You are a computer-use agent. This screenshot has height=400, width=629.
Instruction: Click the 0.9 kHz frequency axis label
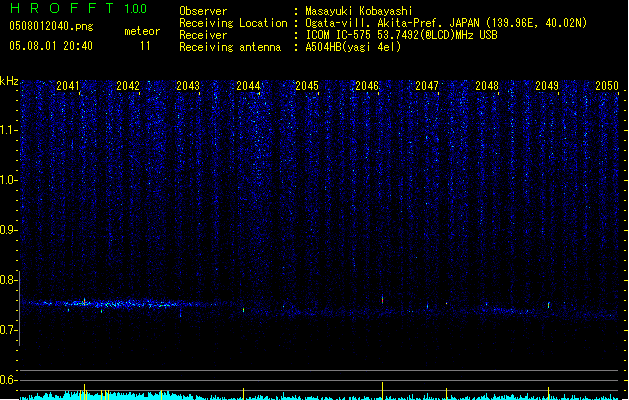coord(8,230)
